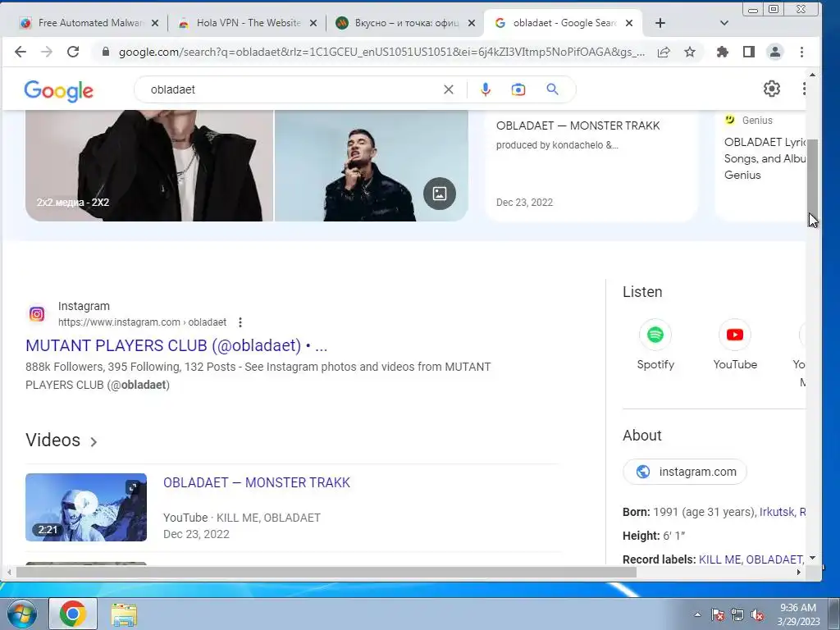840x630 pixels.
Task: Click scrollbar down arrow
Action: 813,558
